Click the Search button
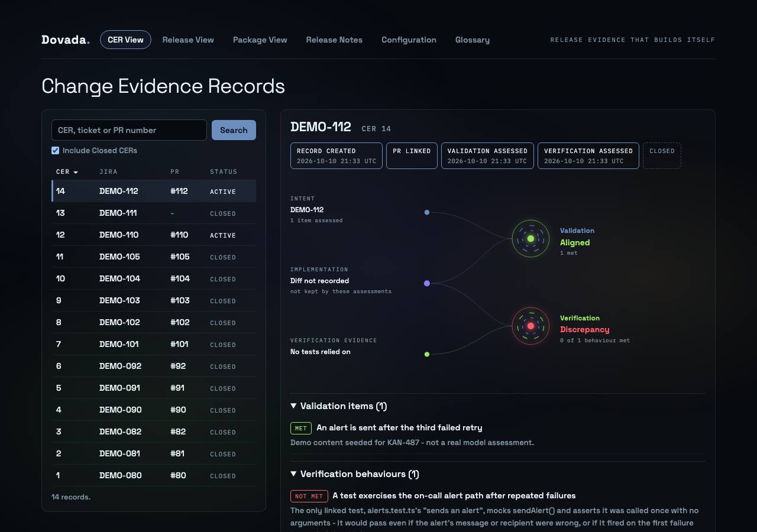The width and height of the screenshot is (757, 532). tap(234, 130)
